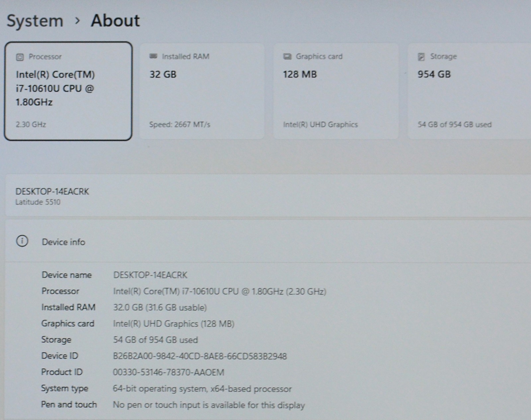
Task: Click the Storage drive icon
Action: pos(421,57)
